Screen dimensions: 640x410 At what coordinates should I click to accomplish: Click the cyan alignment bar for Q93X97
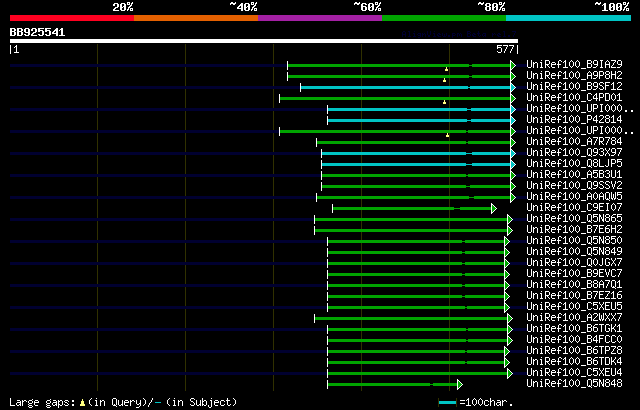click(x=416, y=153)
